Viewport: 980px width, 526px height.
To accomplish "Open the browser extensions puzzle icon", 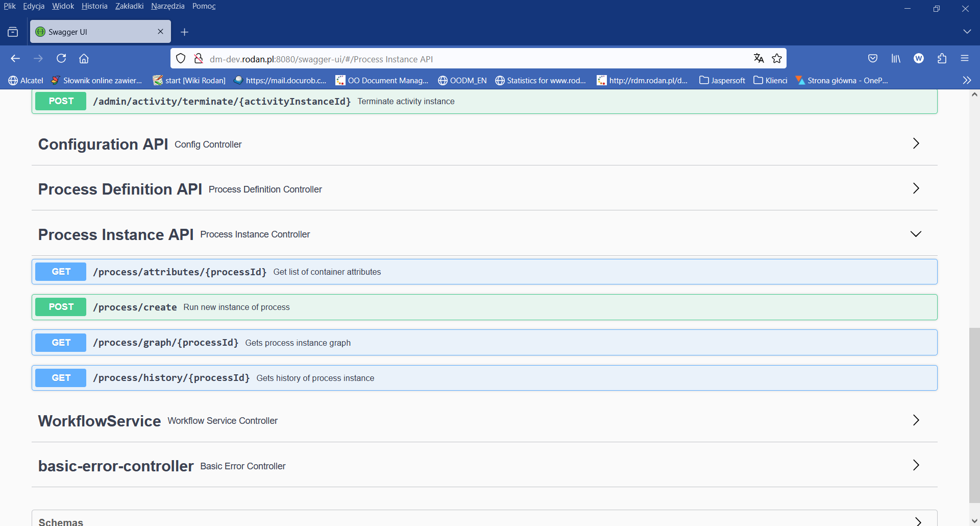I will [x=942, y=58].
